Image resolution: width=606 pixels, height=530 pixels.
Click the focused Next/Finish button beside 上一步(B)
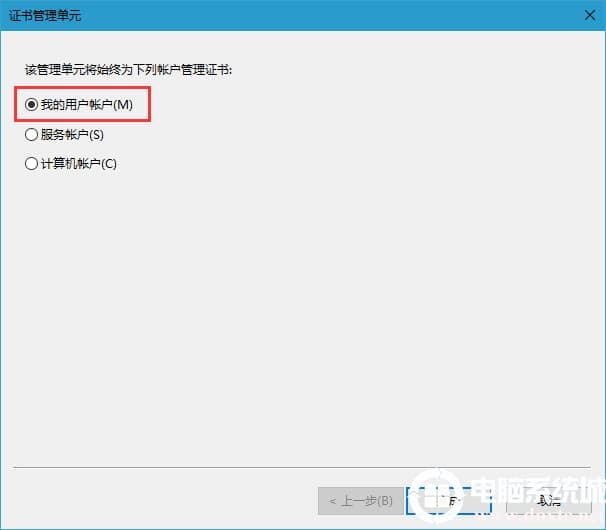pos(448,501)
